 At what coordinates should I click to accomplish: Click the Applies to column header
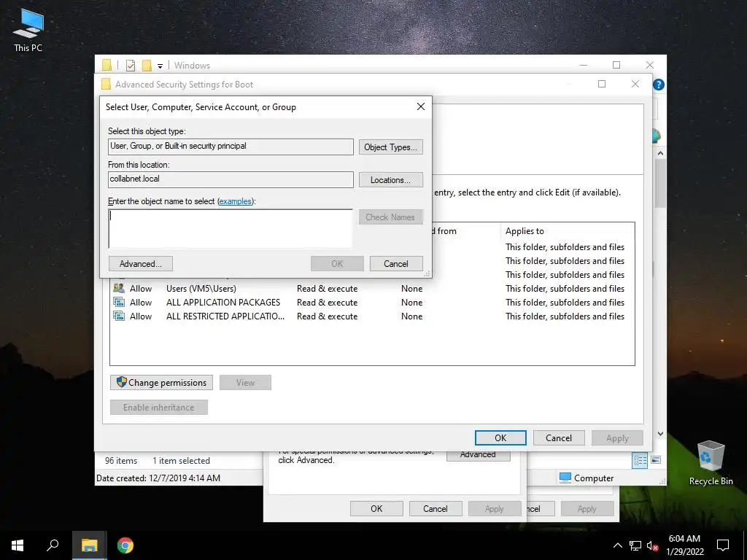coord(525,231)
